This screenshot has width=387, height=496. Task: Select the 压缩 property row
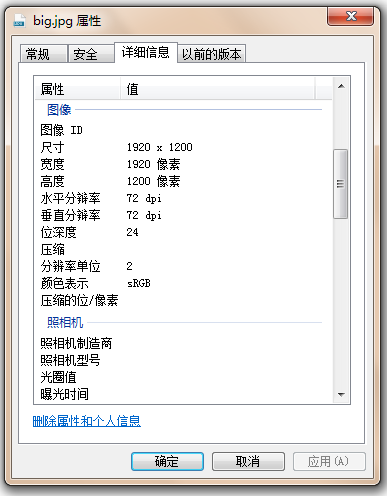tap(183, 249)
